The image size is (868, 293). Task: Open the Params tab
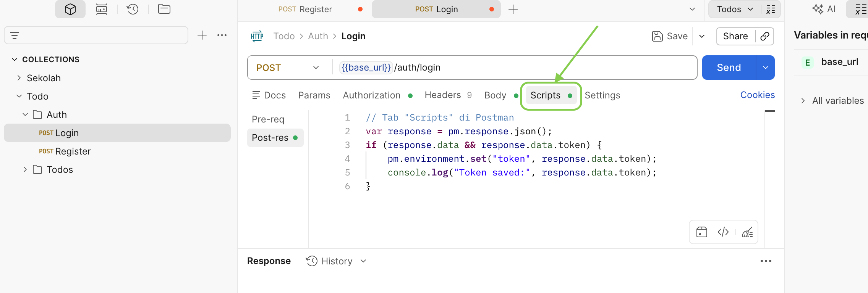tap(314, 95)
